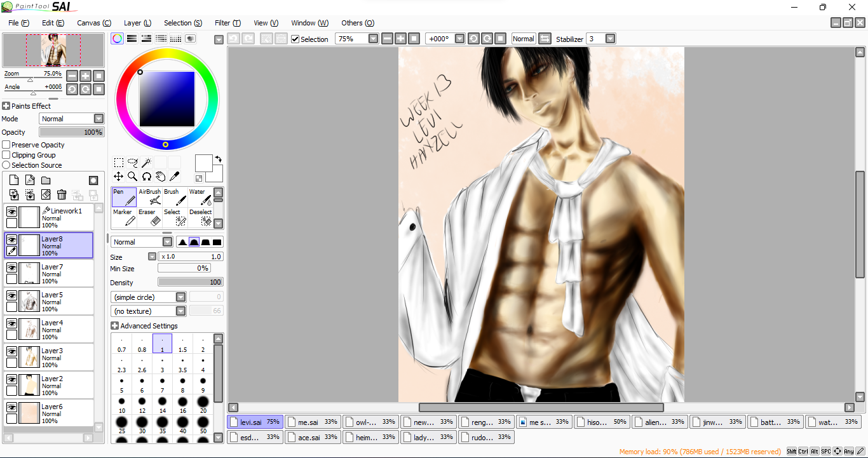This screenshot has height=458, width=868.
Task: Open the Canvas menu
Action: coord(94,23)
